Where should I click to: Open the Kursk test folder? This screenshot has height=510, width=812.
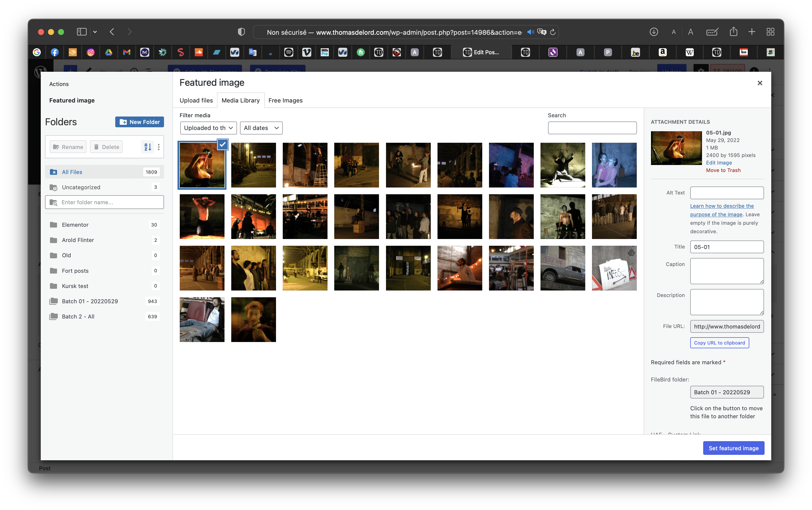(x=104, y=286)
